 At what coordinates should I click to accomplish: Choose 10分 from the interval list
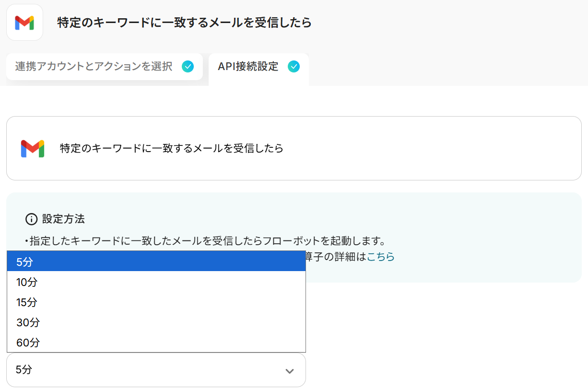pyautogui.click(x=156, y=282)
